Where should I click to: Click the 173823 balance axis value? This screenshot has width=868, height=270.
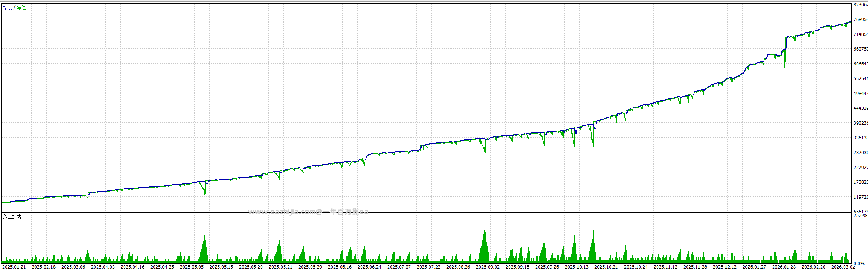[861, 182]
